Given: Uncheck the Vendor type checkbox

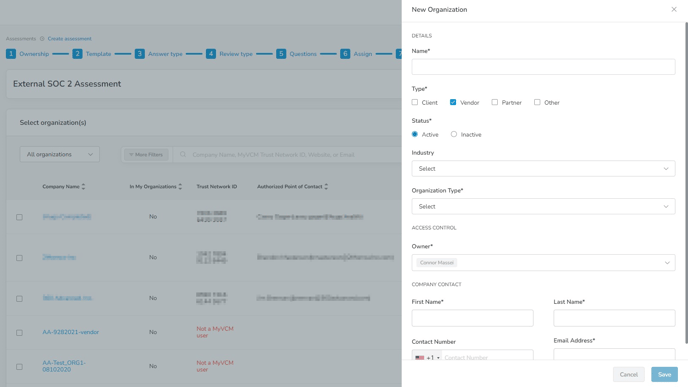Looking at the screenshot, I should (453, 102).
